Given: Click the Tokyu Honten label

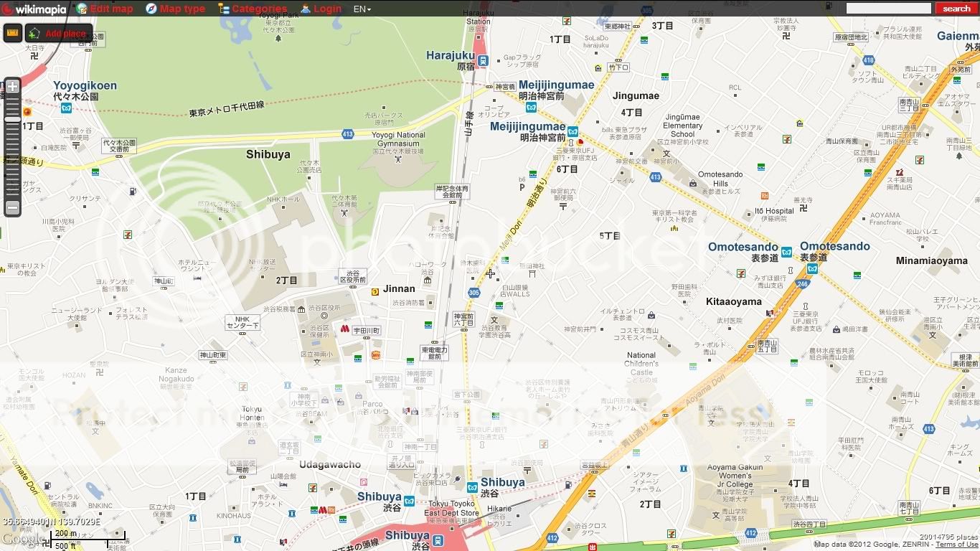Looking at the screenshot, I should [x=251, y=413].
